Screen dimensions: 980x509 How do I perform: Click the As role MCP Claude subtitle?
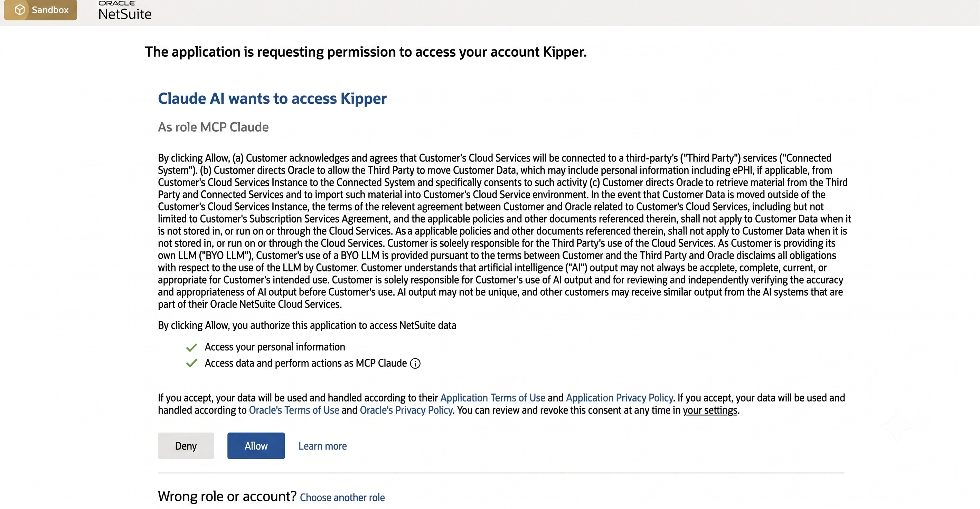click(214, 127)
